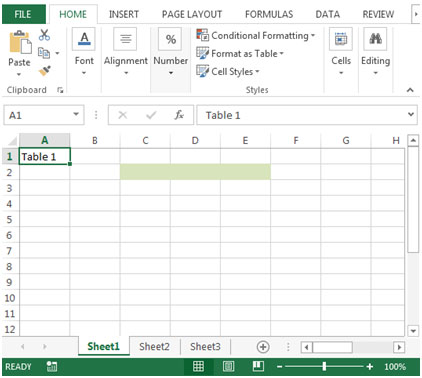Click the Paste clipboard icon
The width and height of the screenshot is (422, 378).
(20, 42)
